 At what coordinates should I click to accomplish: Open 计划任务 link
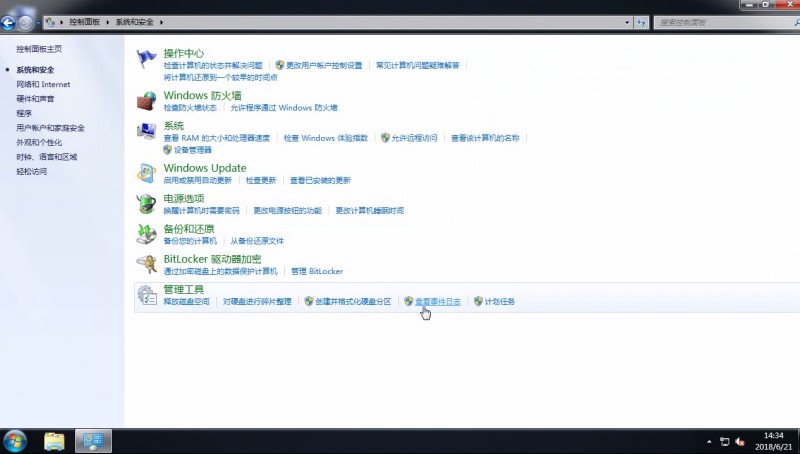(x=500, y=301)
